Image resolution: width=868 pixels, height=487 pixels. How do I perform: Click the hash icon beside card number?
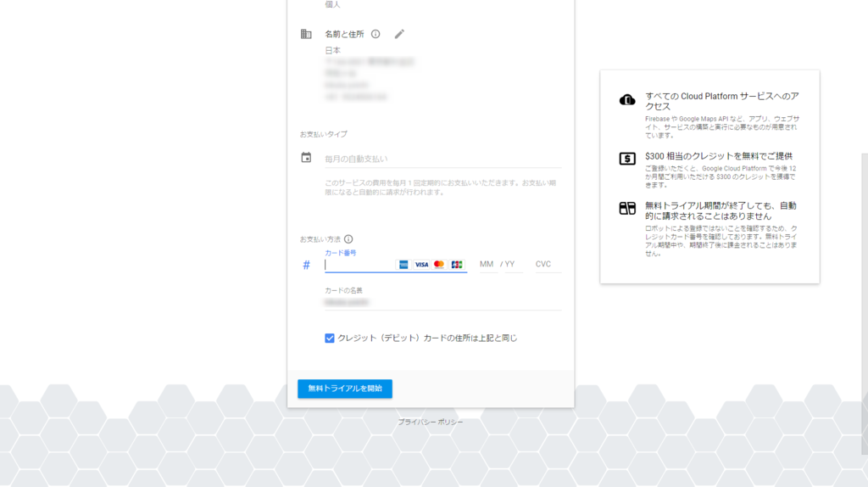[306, 265]
